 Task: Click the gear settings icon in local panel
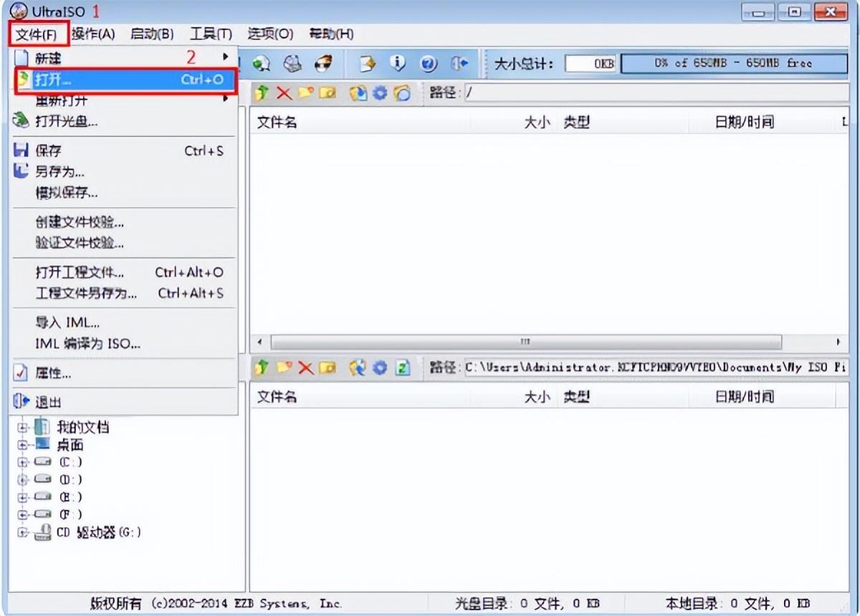[x=380, y=367]
